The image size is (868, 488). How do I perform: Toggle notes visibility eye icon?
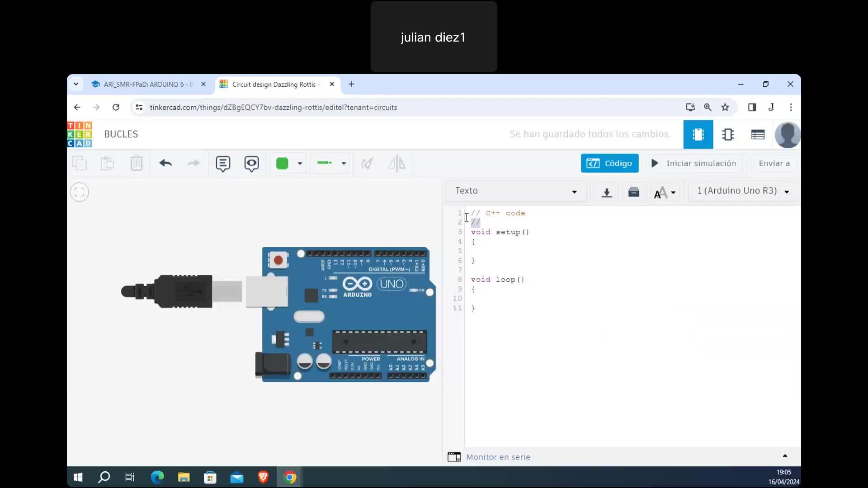click(x=251, y=164)
